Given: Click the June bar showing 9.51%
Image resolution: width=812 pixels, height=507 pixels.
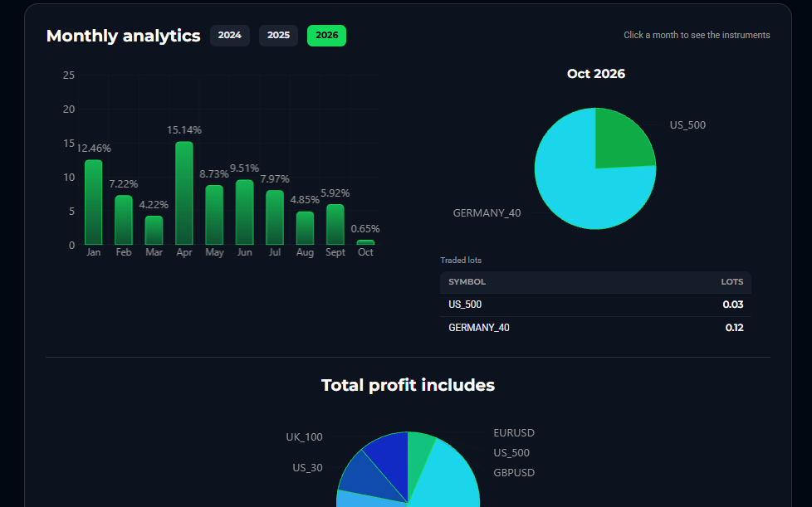Looking at the screenshot, I should pyautogui.click(x=244, y=212).
